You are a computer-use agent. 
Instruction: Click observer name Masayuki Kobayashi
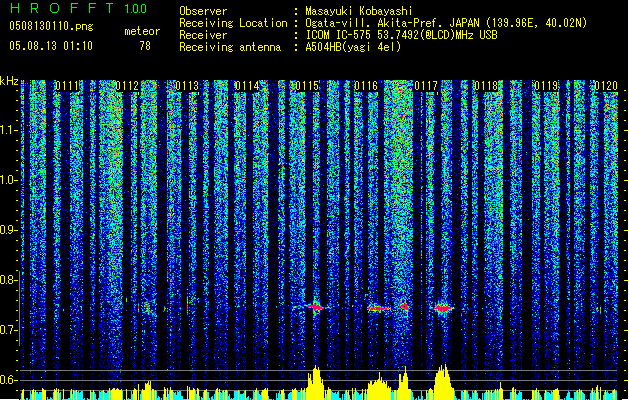coord(359,11)
